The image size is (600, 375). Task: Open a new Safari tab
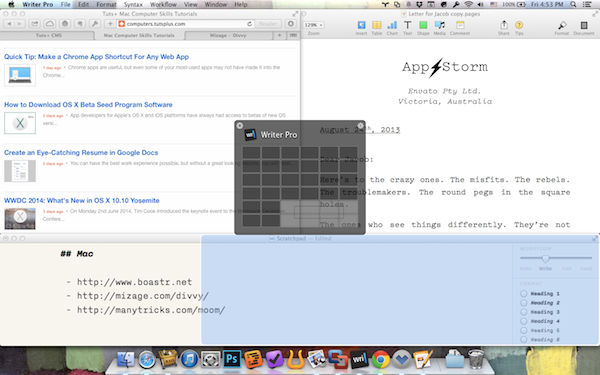(x=280, y=35)
